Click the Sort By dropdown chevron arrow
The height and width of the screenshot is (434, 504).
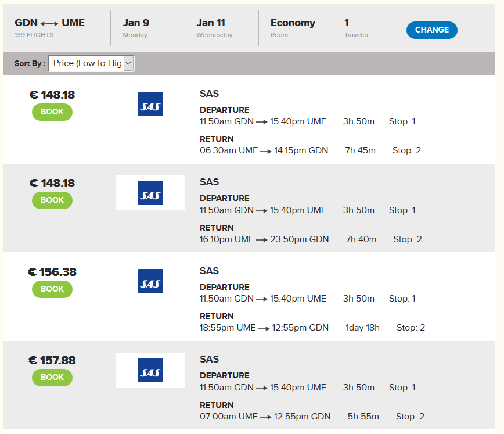coord(128,63)
